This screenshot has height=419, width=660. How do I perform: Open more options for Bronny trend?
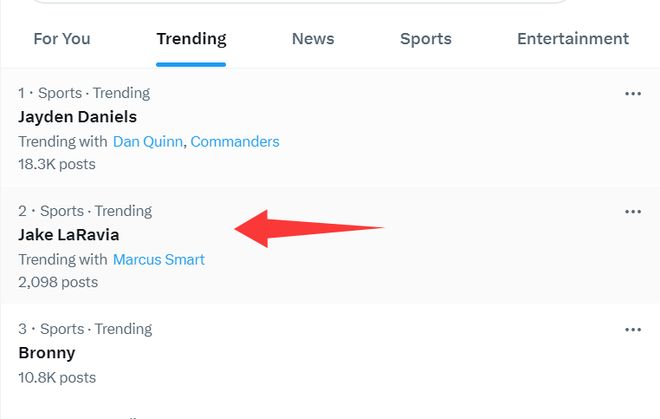[632, 330]
